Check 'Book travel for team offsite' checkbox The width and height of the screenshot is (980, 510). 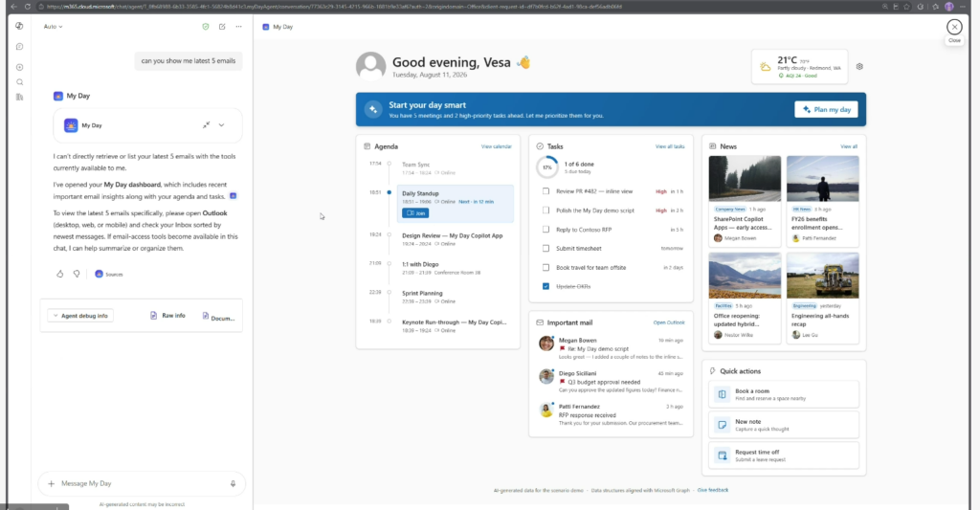[x=546, y=268]
